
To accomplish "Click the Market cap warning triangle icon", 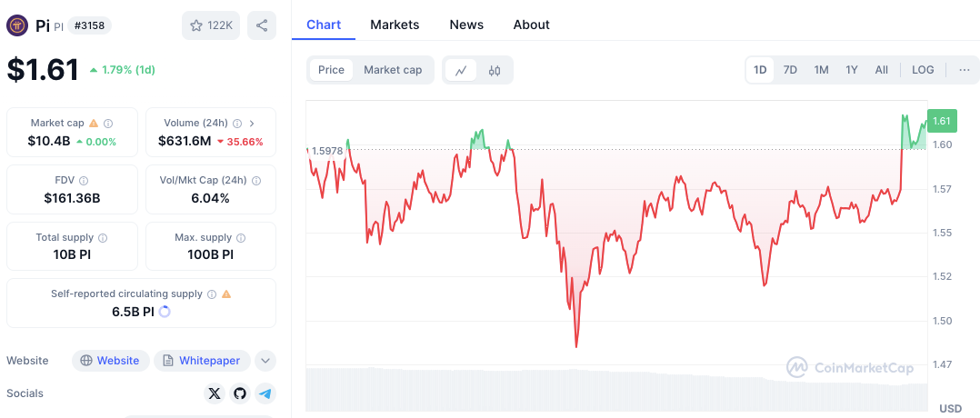I will point(94,123).
